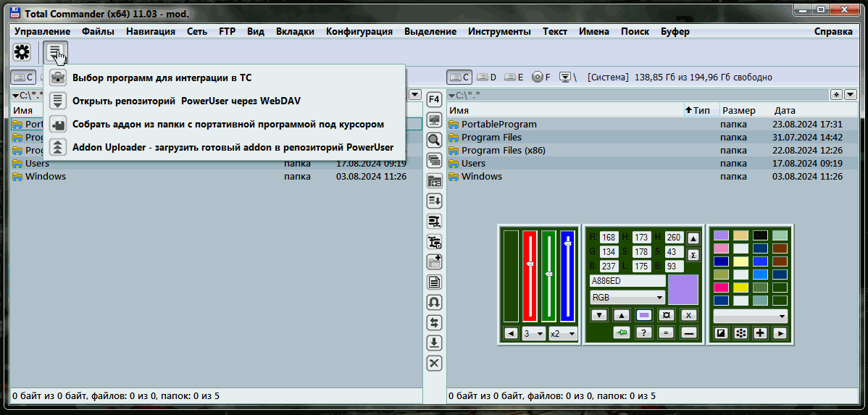868x415 pixels.
Task: Click the green pin icon in the color picker
Action: (x=622, y=333)
